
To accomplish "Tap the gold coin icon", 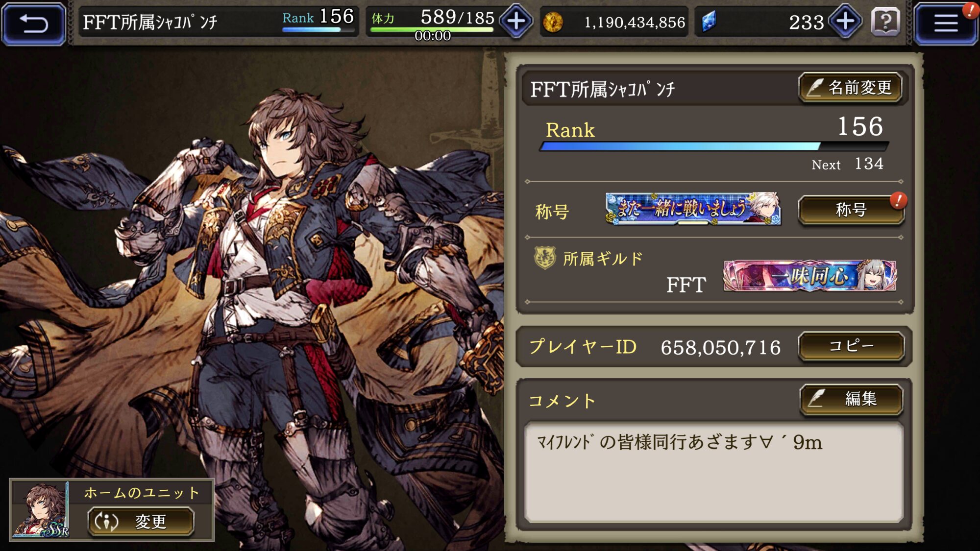I will click(x=553, y=22).
